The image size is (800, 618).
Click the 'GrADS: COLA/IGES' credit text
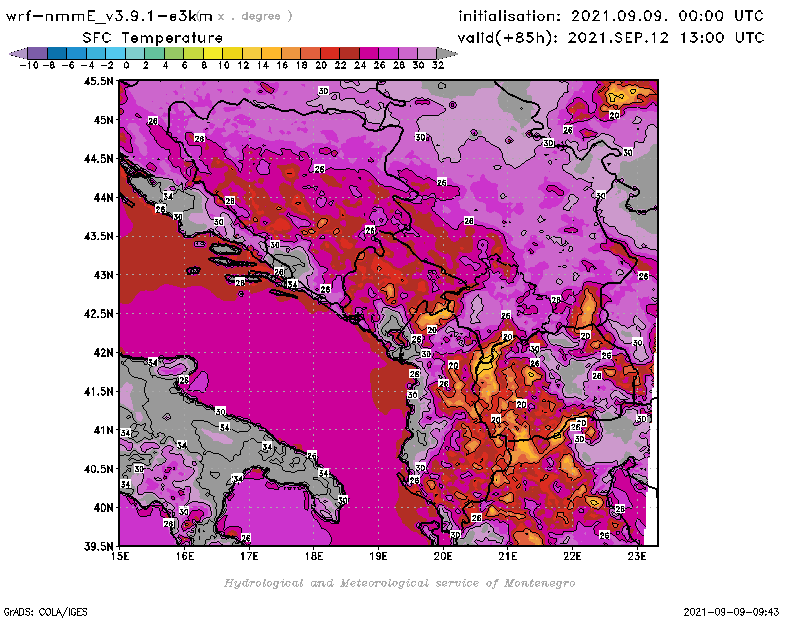pos(45,612)
